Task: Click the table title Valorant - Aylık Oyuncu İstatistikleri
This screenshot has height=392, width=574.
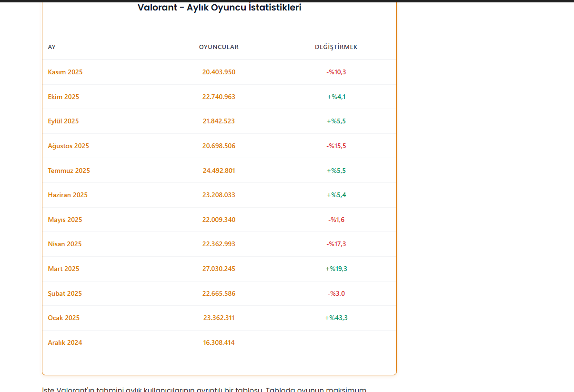Action: coord(219,8)
